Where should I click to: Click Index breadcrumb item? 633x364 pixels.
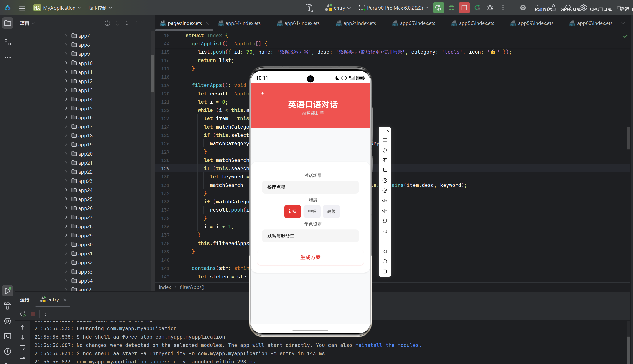[x=165, y=287]
